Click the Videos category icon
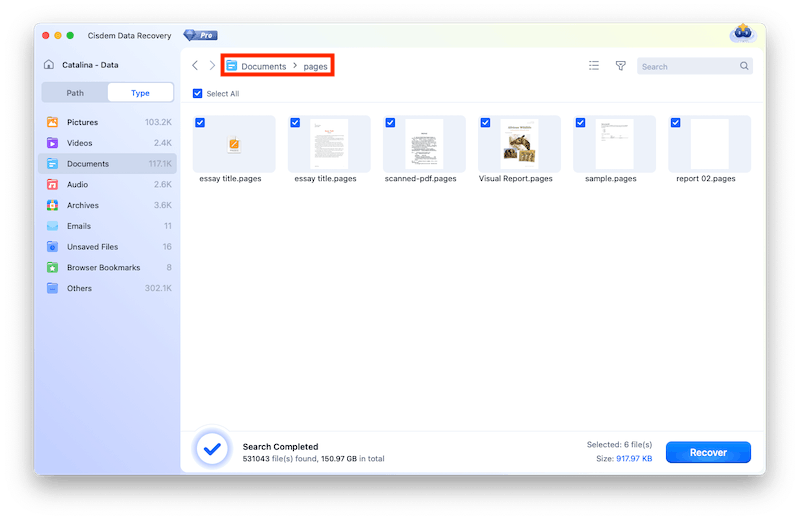 click(x=52, y=143)
